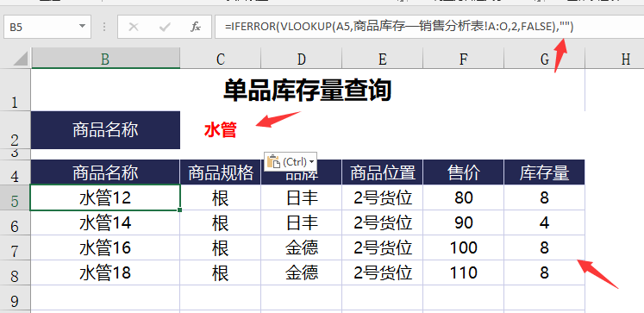Screen dimensions: 644x313
Task: Click the 商品名称 table header in row 4
Action: coord(105,172)
